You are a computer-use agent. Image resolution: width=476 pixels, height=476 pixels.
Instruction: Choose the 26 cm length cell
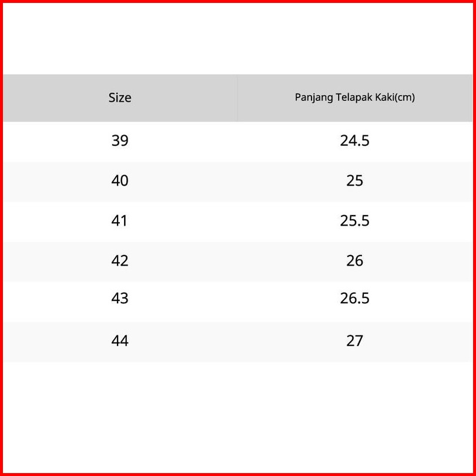point(354,260)
